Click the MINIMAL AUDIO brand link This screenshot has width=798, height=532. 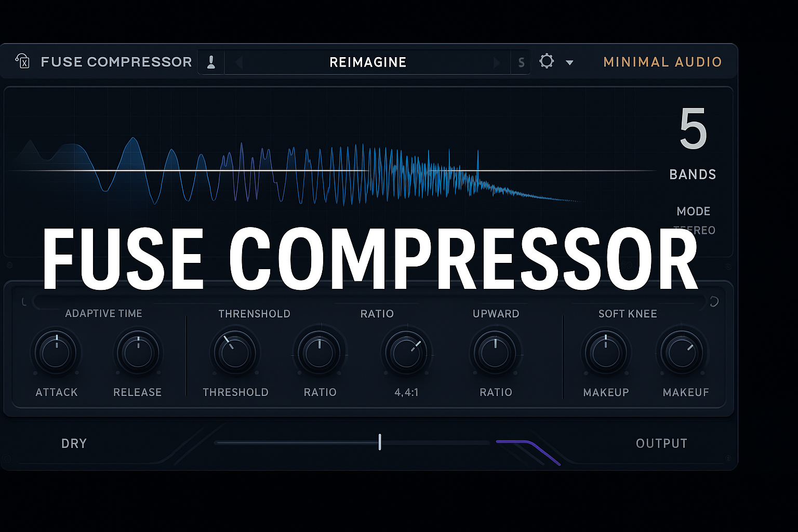pos(662,62)
